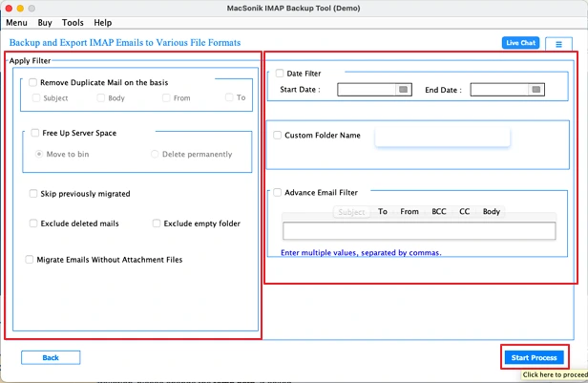Viewport: 588px width, 383px height.
Task: Open the Tools menu
Action: click(73, 23)
